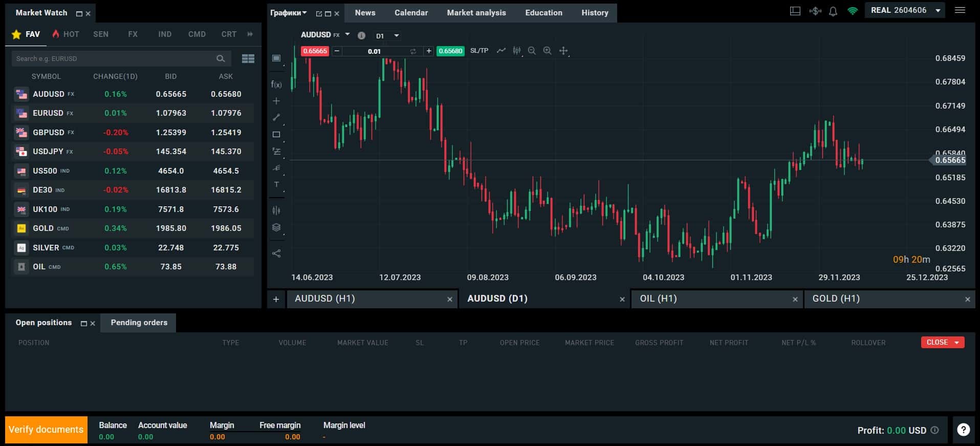Viewport: 980px width, 446px height.
Task: Select the trend line drawing tool
Action: (x=276, y=117)
